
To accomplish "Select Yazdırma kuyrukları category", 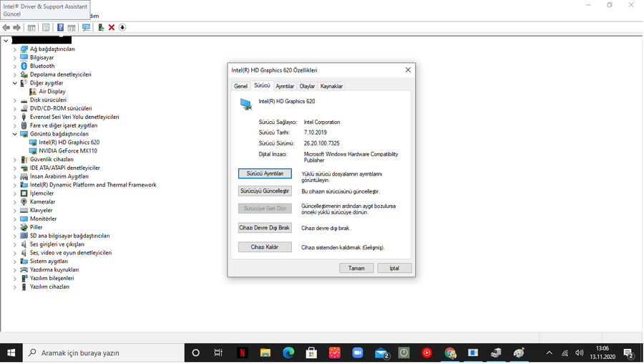I will pos(54,270).
